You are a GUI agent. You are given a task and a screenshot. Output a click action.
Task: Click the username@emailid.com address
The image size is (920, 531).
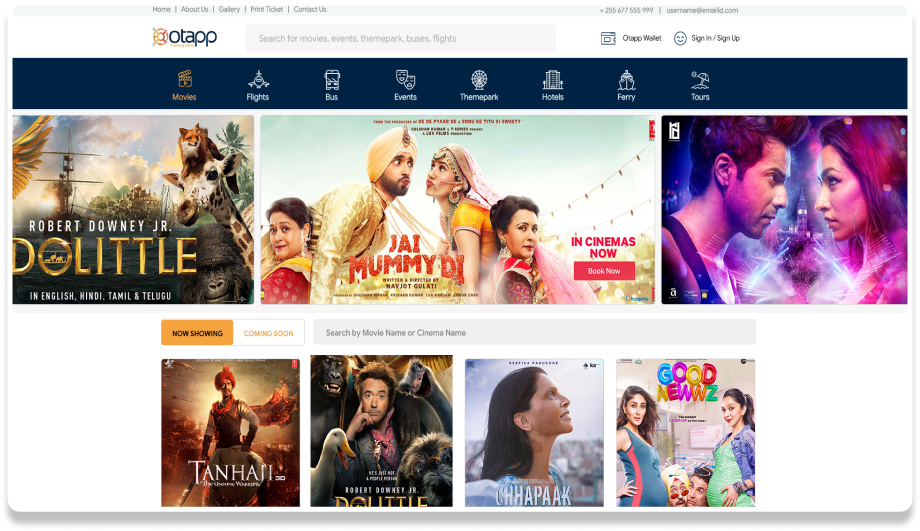[x=702, y=11]
